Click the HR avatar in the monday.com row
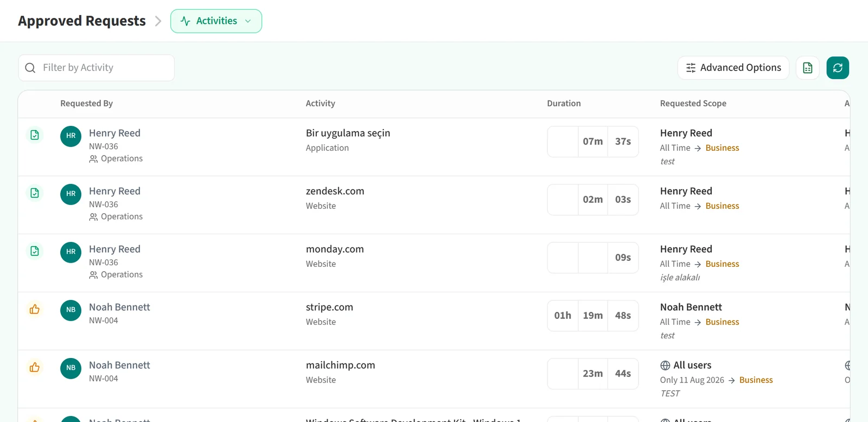The image size is (868, 422). [71, 252]
